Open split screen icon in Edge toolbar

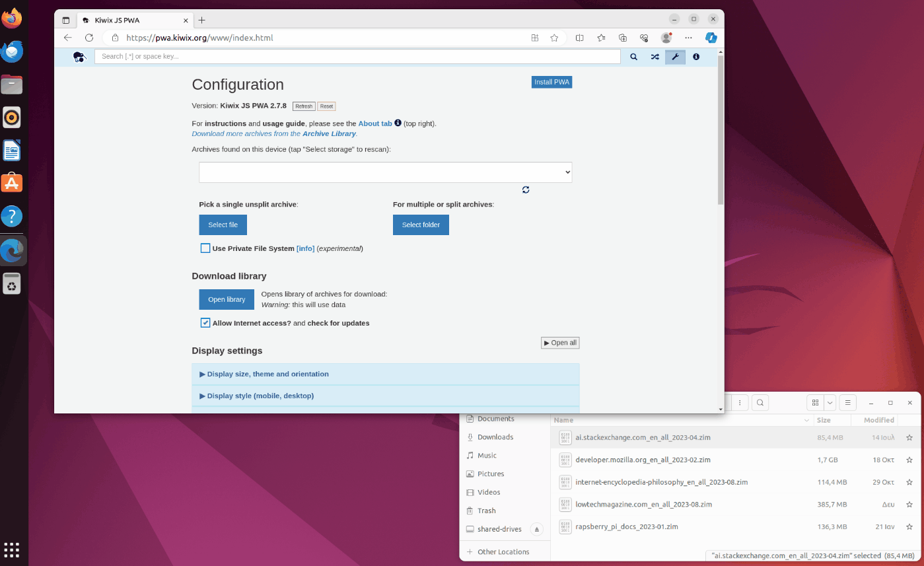tap(580, 38)
